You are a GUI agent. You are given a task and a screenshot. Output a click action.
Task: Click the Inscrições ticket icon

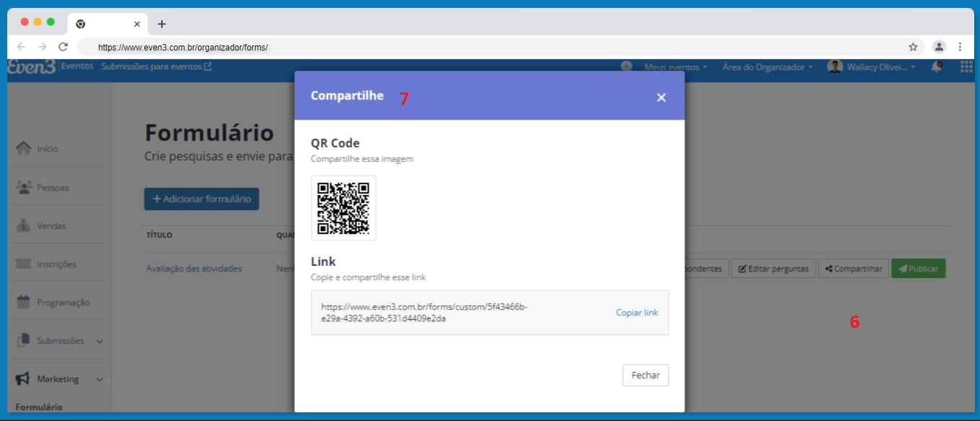(x=24, y=264)
